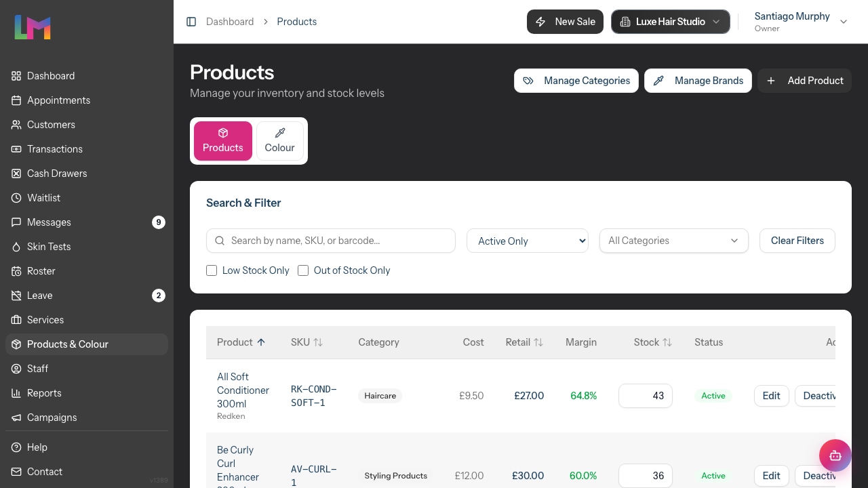
Task: Click the Products breadcrumb
Action: pyautogui.click(x=297, y=22)
